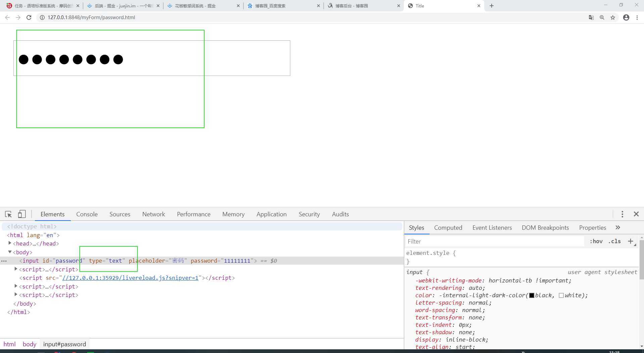This screenshot has width=644, height=353.
Task: Close the DevTools panel
Action: pyautogui.click(x=636, y=214)
